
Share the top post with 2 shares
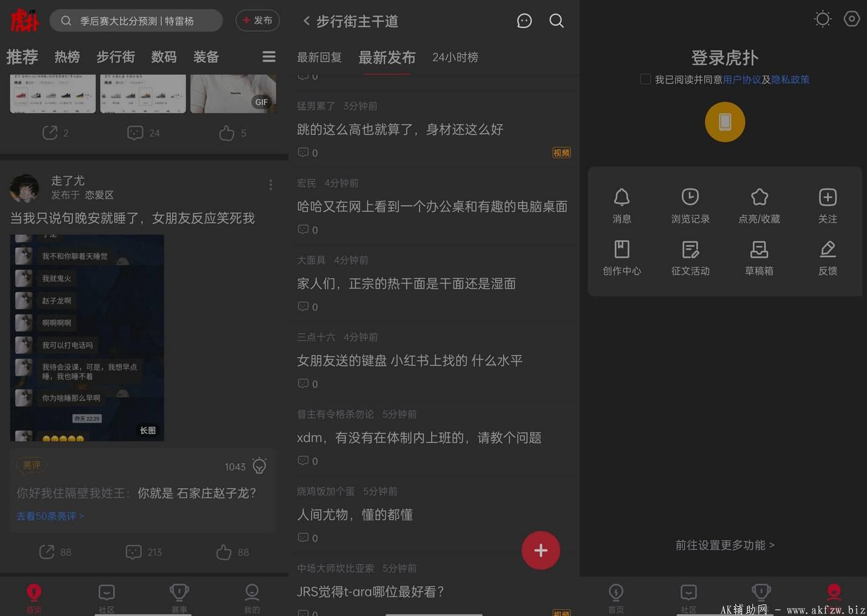point(55,133)
